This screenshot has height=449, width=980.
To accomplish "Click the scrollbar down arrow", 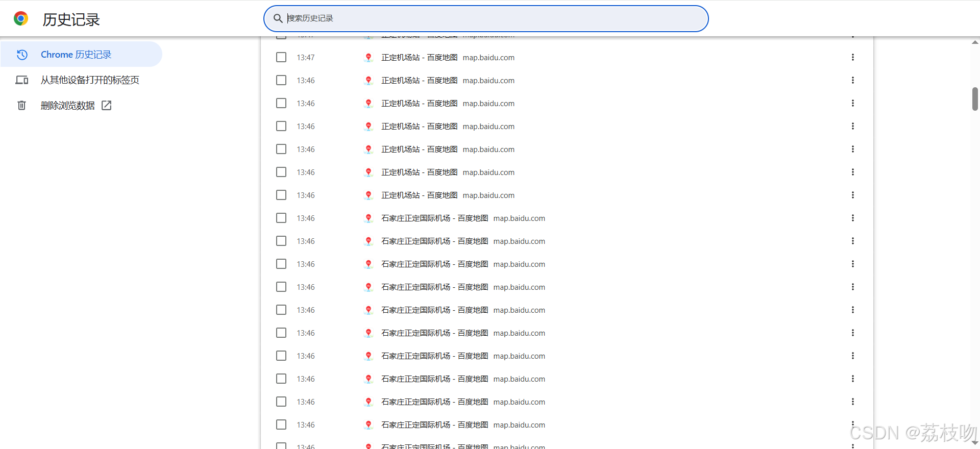I will tap(975, 443).
